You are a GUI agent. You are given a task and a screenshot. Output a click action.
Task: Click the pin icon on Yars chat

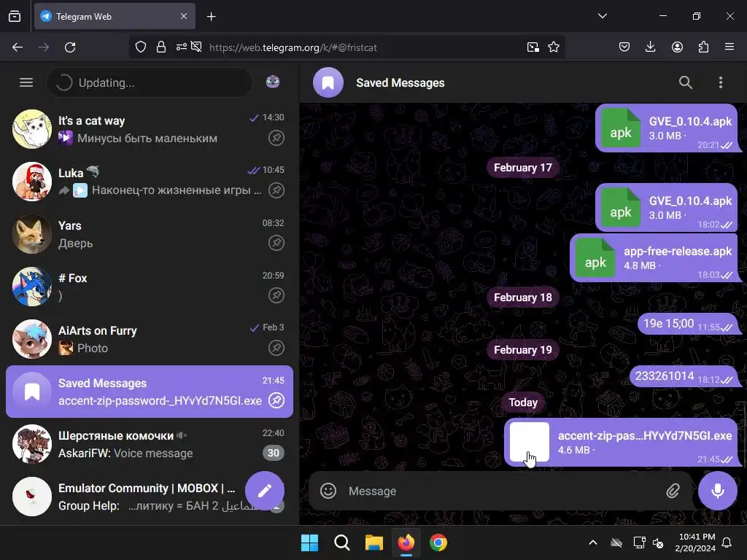[276, 243]
